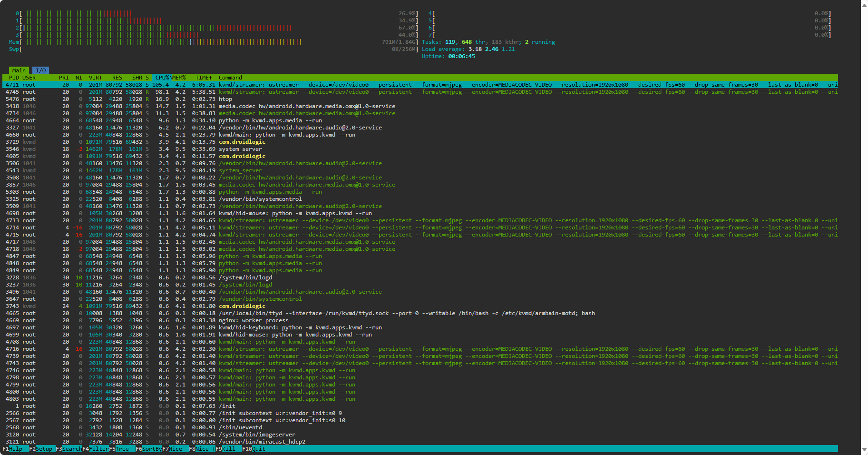Sort by the TIME+ column header

pyautogui.click(x=204, y=78)
